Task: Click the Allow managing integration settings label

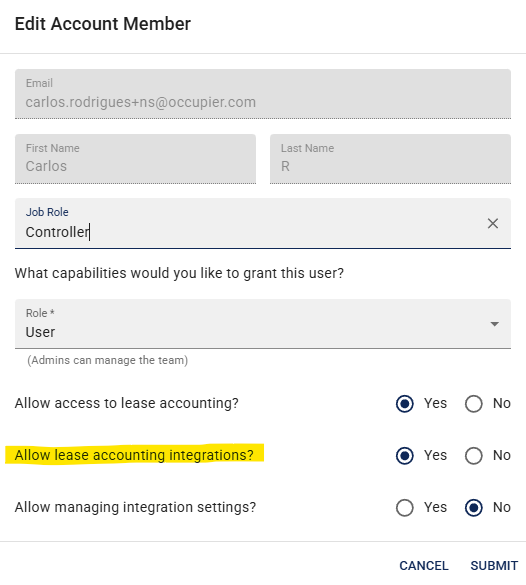Action: (x=135, y=507)
